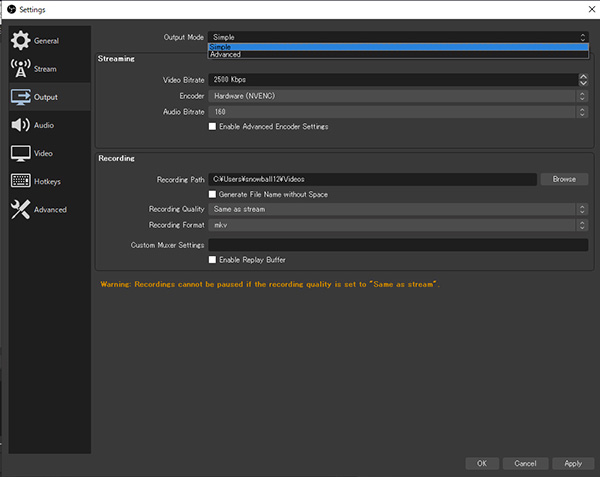Viewport: 600px width, 477px height.
Task: Browse for a recording path
Action: (x=564, y=179)
